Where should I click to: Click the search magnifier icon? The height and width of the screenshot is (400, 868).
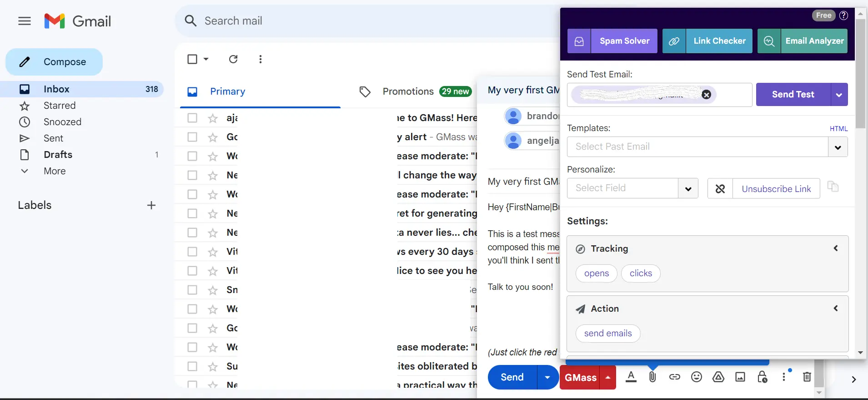click(x=191, y=21)
